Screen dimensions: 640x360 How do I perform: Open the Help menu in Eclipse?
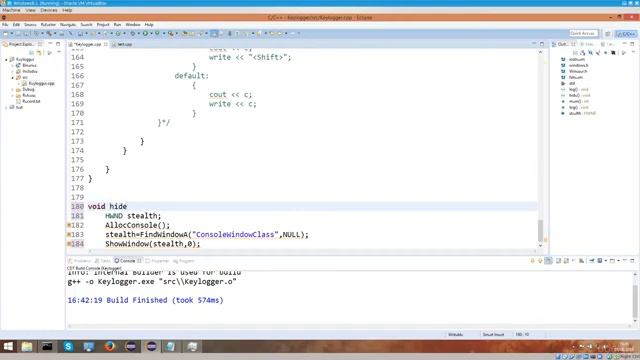pyautogui.click(x=149, y=24)
